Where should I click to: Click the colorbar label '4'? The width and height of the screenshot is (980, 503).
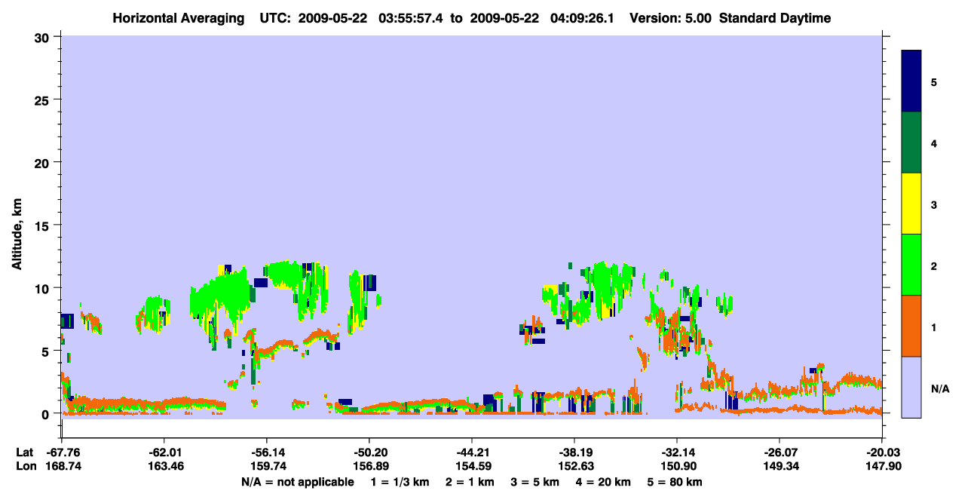coord(934,143)
